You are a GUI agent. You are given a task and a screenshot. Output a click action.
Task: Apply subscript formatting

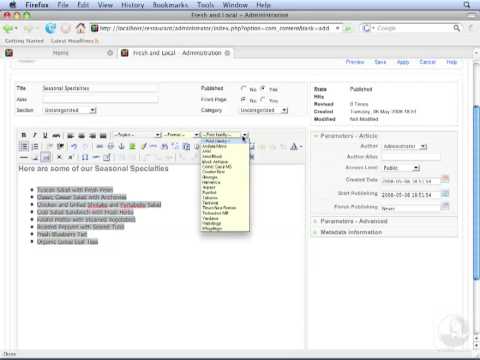point(59,157)
